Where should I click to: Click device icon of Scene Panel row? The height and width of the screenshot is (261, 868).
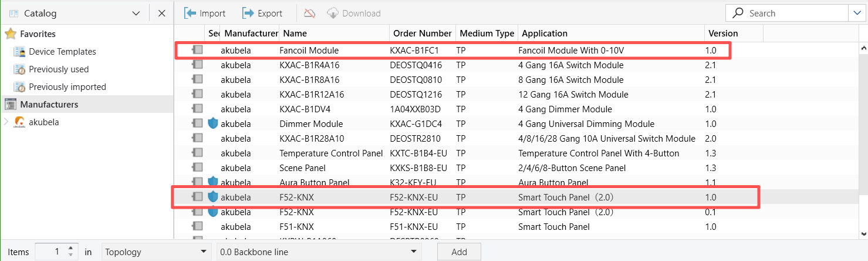coord(197,168)
